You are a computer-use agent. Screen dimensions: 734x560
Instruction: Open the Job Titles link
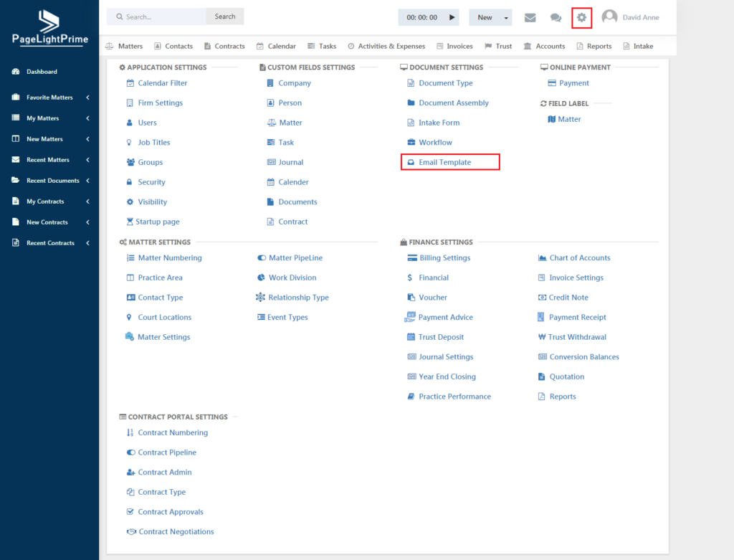coord(154,143)
